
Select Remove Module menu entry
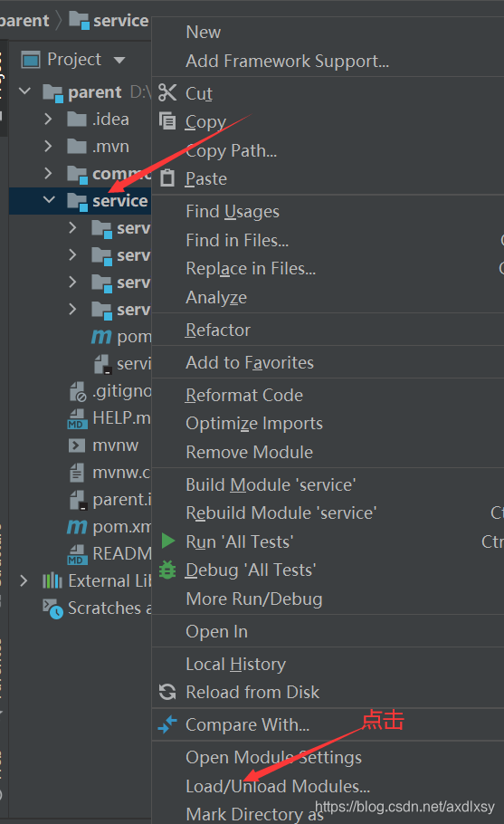point(250,452)
